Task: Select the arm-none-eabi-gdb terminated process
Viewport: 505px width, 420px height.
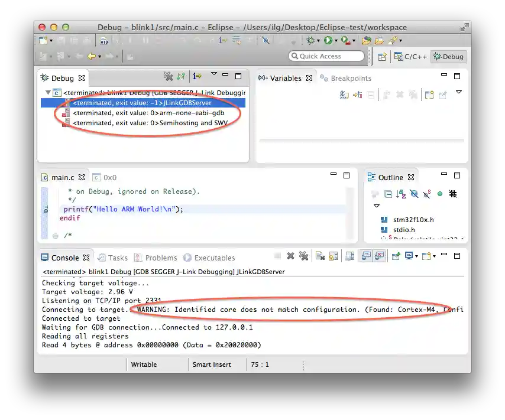Action: point(148,113)
